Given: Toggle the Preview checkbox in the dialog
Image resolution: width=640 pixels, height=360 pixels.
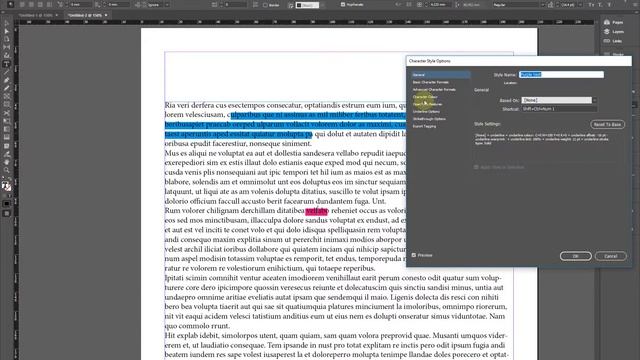Looking at the screenshot, I should [414, 255].
